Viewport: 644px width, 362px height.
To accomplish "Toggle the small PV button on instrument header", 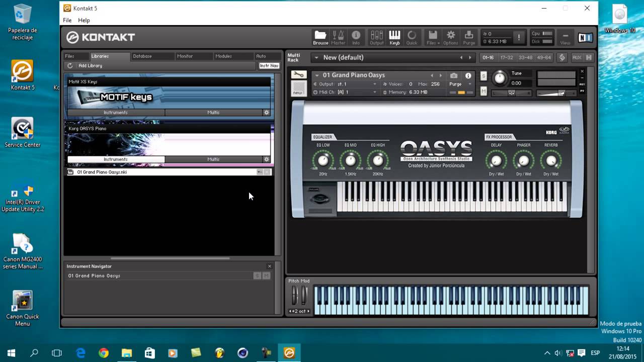I will [582, 91].
